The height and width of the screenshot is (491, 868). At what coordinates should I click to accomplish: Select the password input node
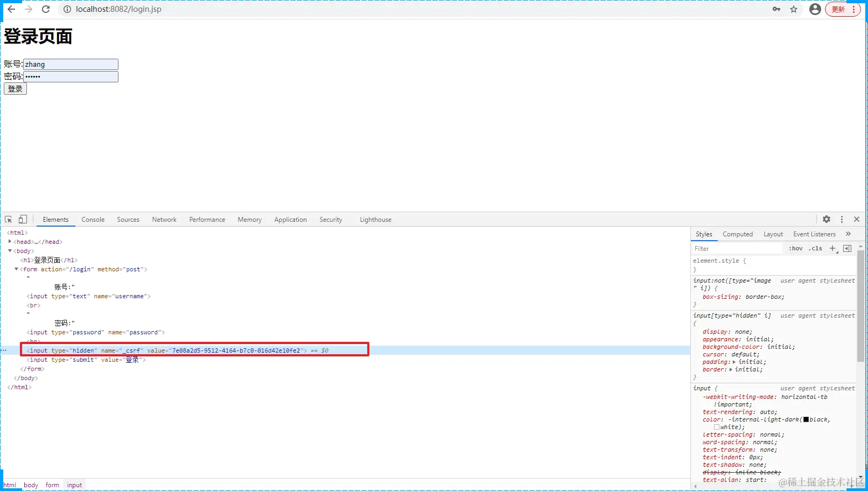[96, 332]
